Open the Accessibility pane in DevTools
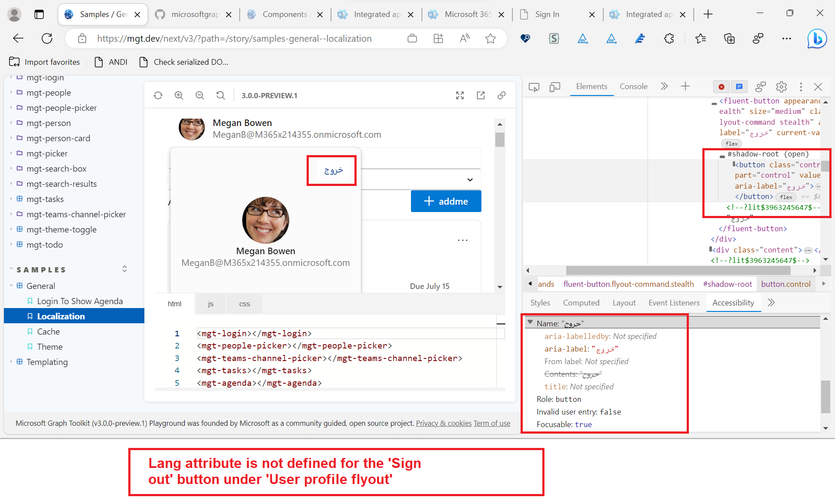This screenshot has height=504, width=835. [732, 302]
